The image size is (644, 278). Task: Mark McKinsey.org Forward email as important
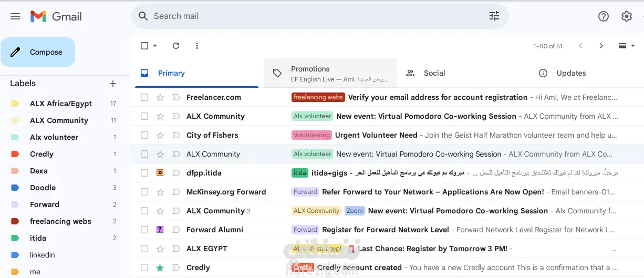pos(176,192)
